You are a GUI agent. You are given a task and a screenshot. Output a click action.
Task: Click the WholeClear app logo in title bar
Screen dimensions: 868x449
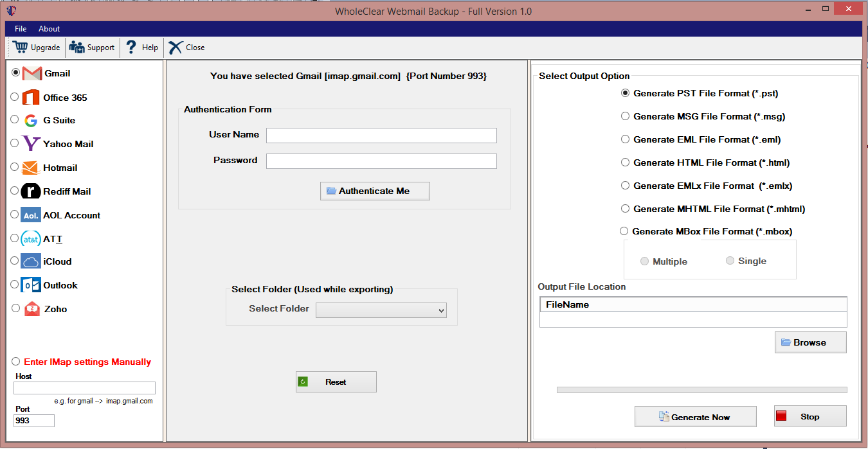coord(11,11)
